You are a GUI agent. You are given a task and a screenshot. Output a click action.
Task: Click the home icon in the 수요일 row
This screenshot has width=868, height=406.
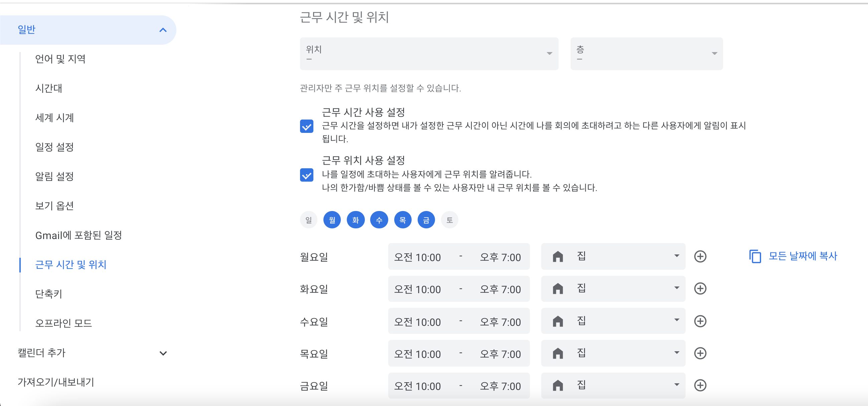(558, 321)
